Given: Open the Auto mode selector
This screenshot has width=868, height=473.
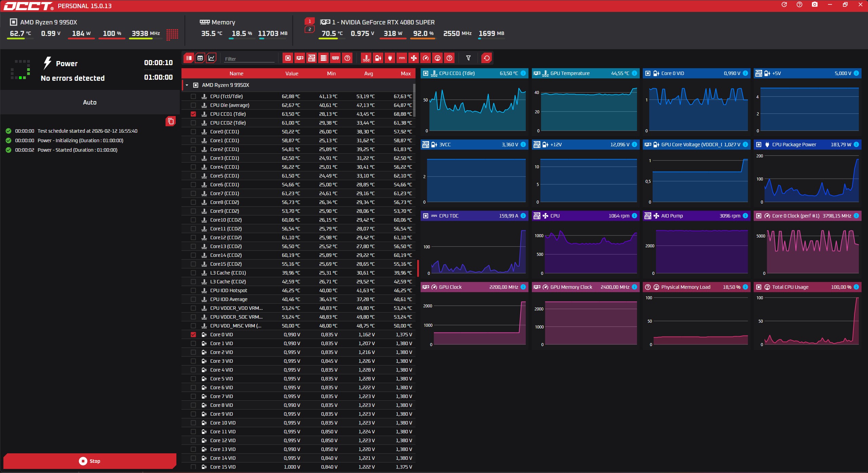Looking at the screenshot, I should pos(90,102).
